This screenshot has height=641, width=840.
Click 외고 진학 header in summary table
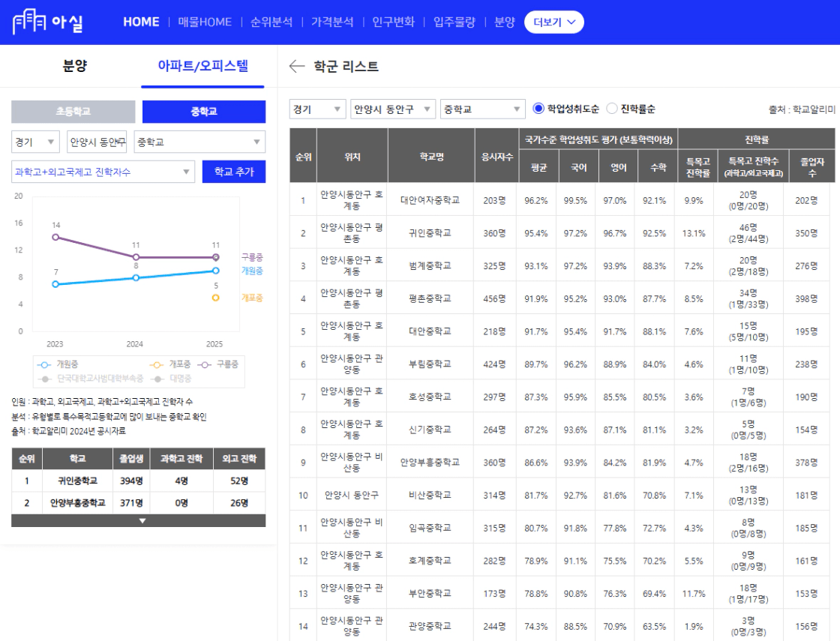(x=239, y=458)
